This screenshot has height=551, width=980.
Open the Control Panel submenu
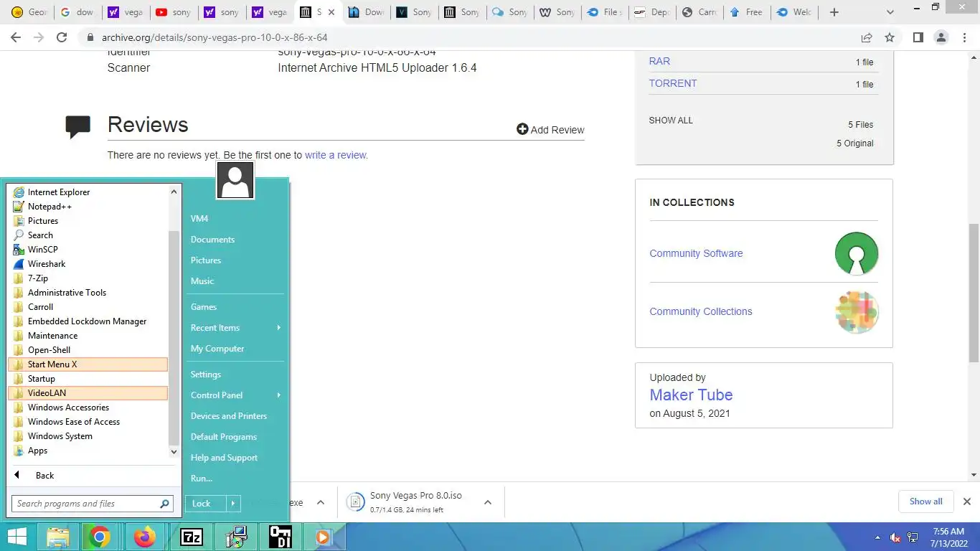click(x=235, y=395)
